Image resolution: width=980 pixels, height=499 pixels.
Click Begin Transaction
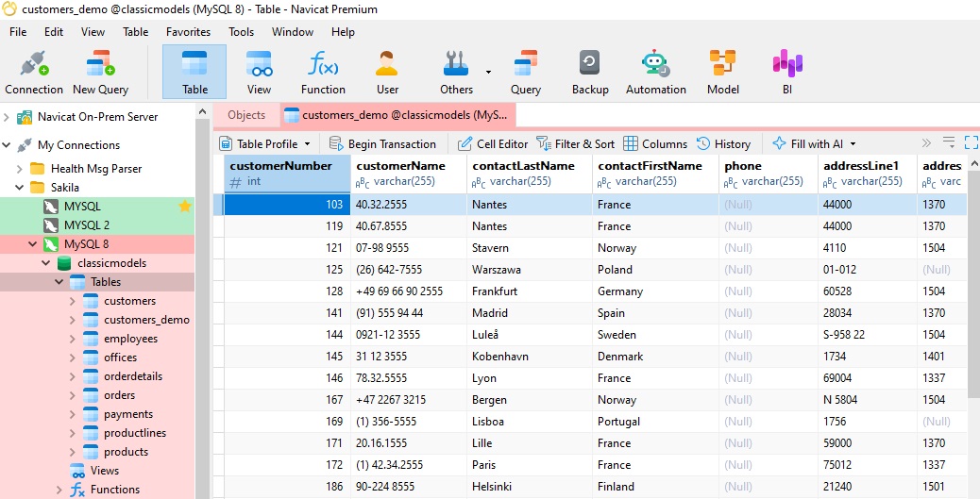click(x=382, y=143)
